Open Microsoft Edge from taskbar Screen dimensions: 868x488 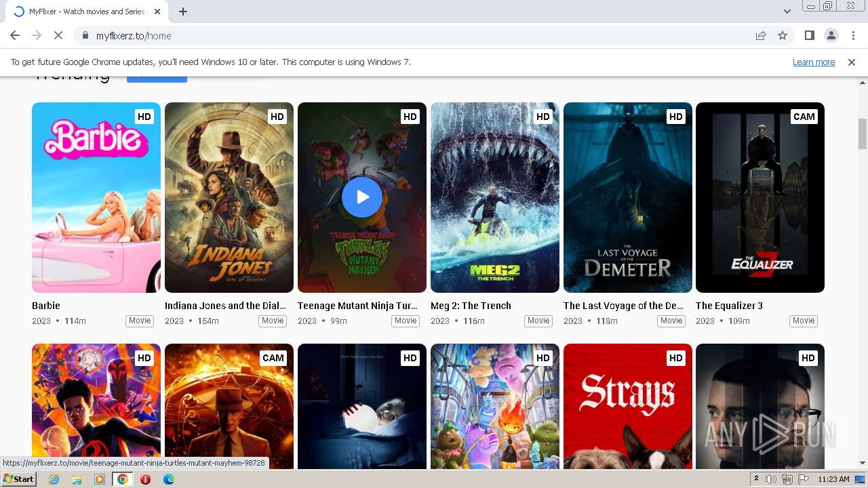pyautogui.click(x=168, y=479)
